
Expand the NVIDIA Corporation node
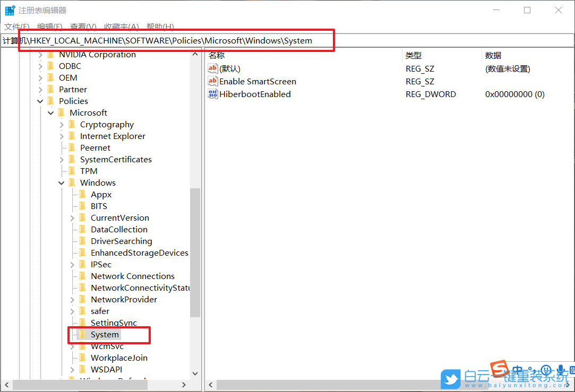[x=40, y=54]
